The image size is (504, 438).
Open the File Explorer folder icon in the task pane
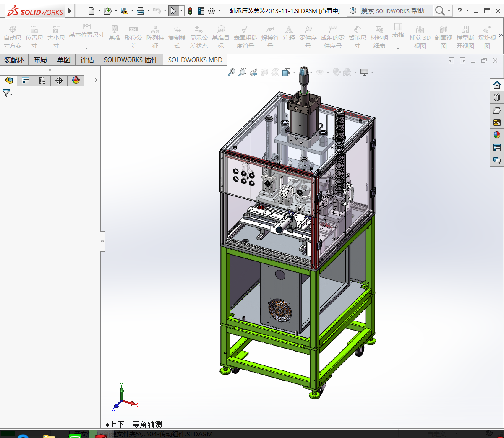pyautogui.click(x=497, y=110)
